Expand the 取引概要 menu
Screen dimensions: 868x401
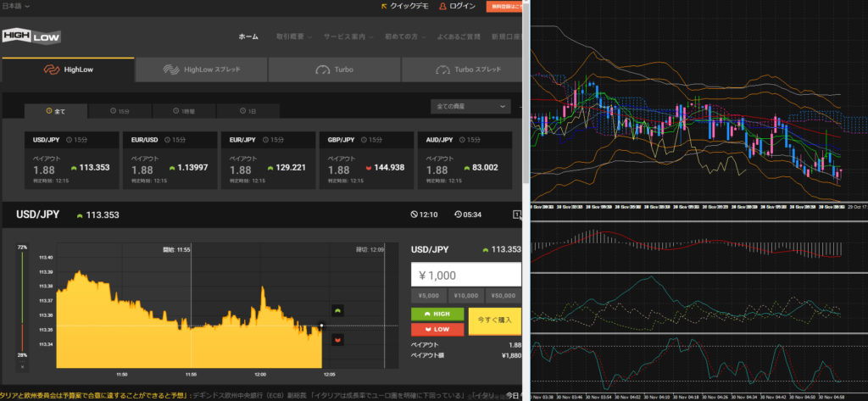tap(293, 36)
